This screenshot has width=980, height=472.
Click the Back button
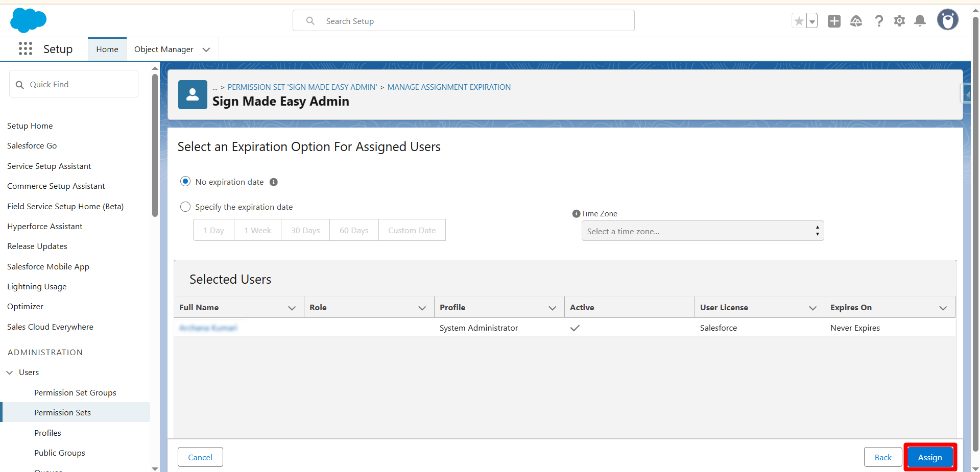click(x=883, y=457)
